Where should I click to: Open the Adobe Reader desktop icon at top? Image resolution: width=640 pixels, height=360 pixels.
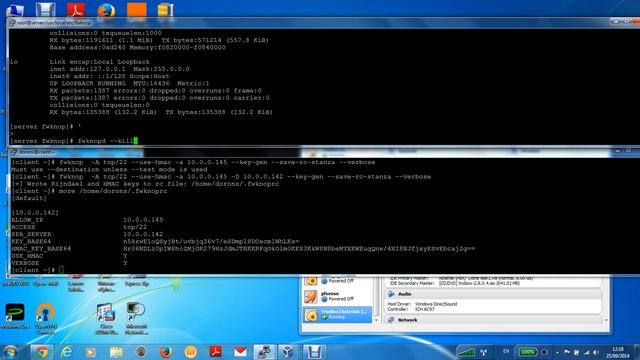tap(76, 10)
